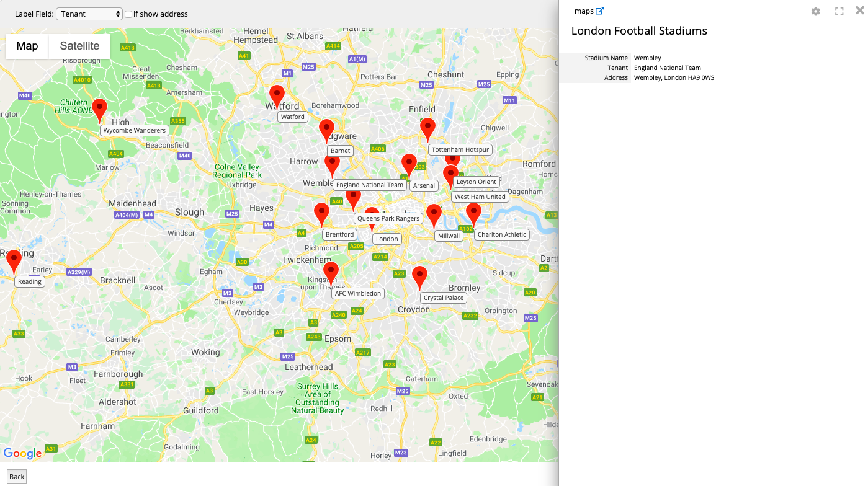Enable the "If show address" checkbox
Screen dimensions: 868x486
tap(128, 14)
